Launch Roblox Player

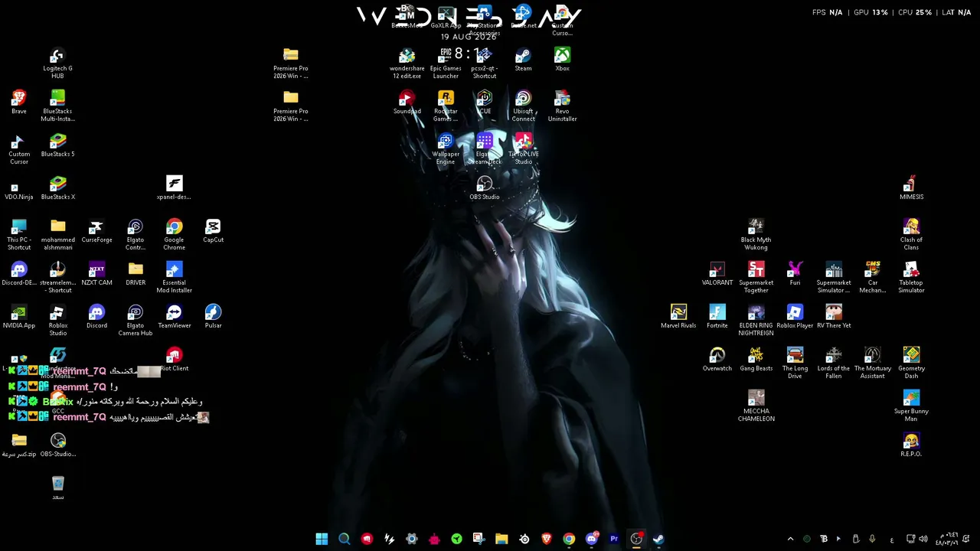pyautogui.click(x=795, y=317)
